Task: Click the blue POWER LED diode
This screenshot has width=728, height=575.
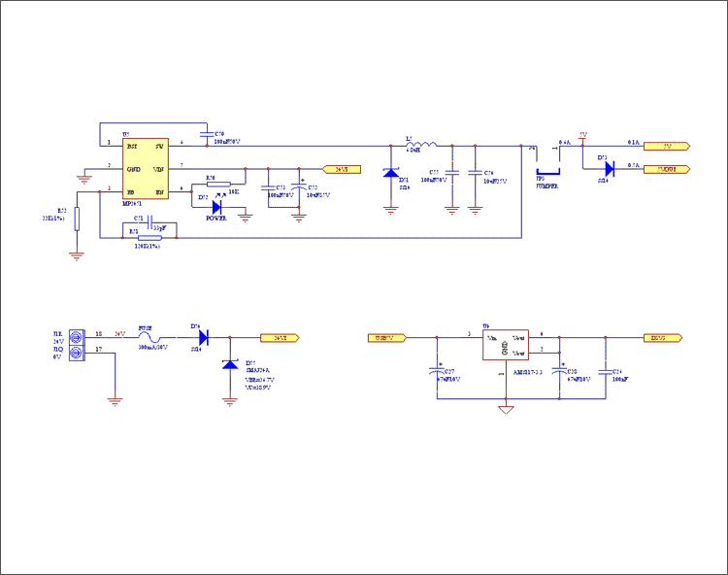Action: point(215,205)
